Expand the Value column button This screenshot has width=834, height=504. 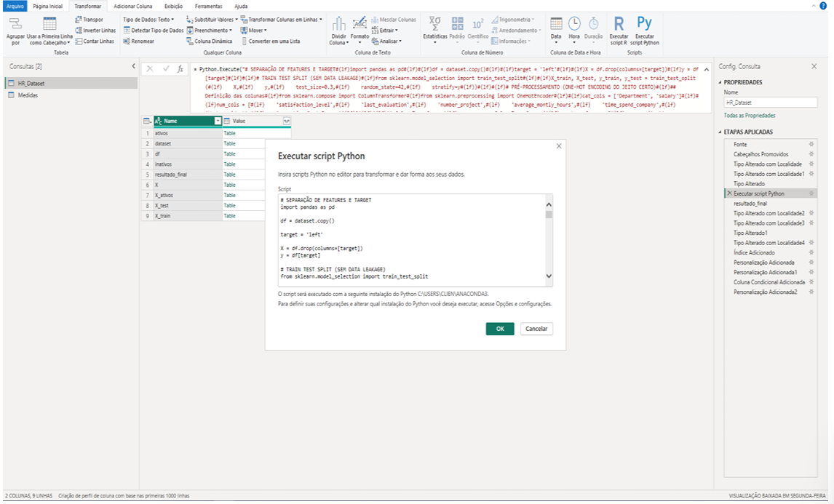click(x=287, y=121)
